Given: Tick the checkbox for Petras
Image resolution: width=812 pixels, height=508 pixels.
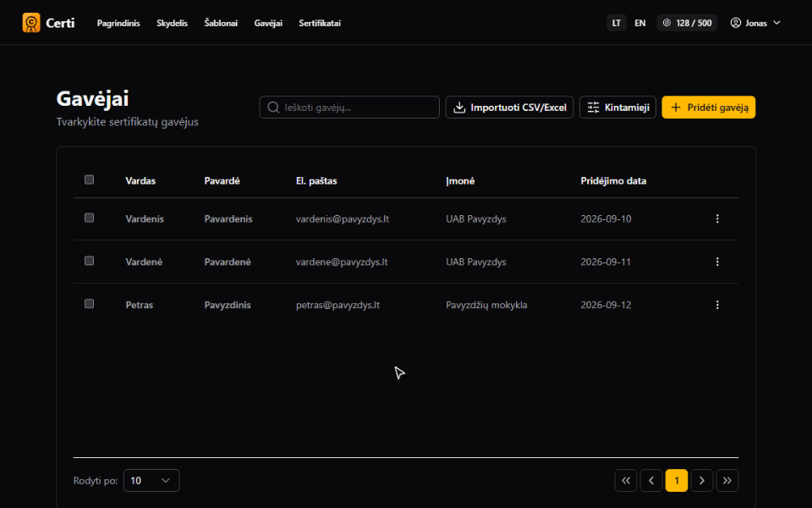Looking at the screenshot, I should [x=89, y=304].
